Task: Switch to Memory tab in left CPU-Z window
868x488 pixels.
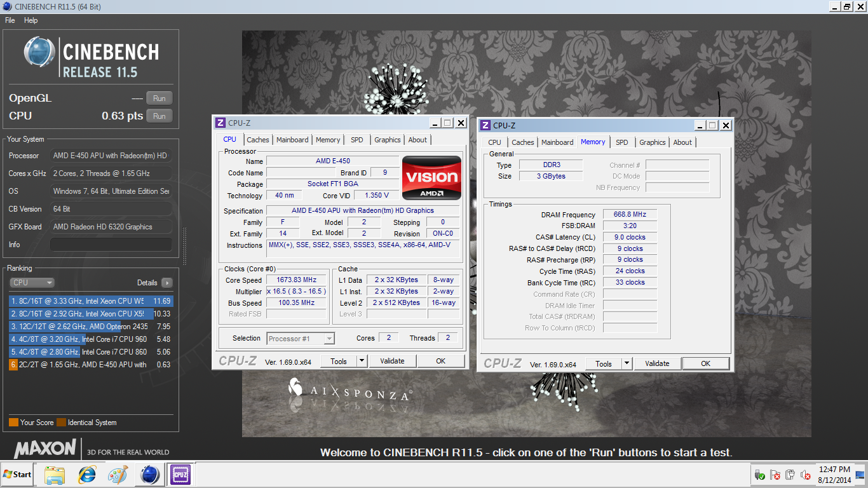Action: click(x=328, y=140)
